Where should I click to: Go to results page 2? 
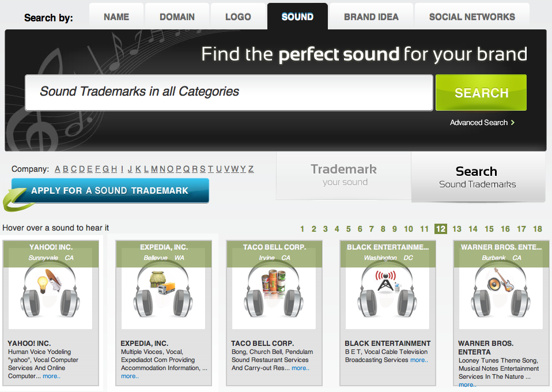point(313,229)
